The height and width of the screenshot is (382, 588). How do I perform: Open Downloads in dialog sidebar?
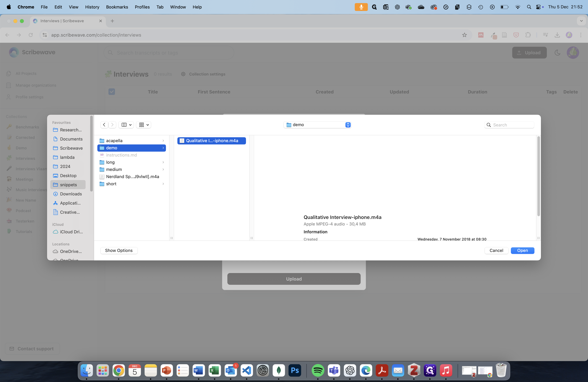click(68, 194)
